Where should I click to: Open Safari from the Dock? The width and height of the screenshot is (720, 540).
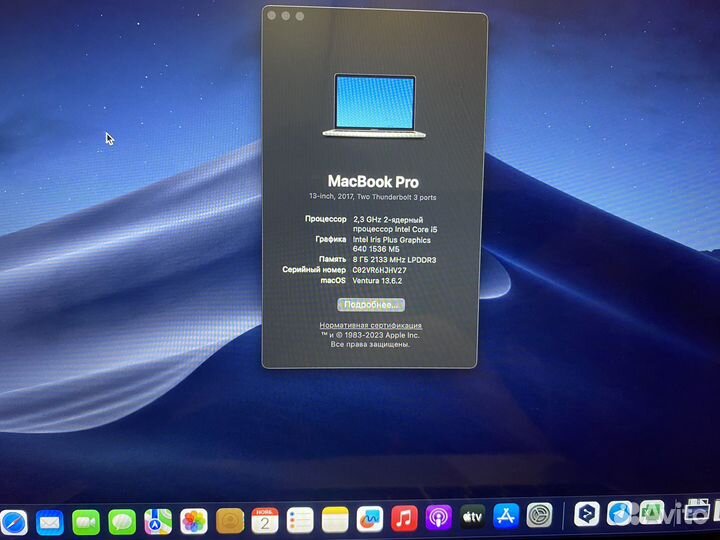13,522
